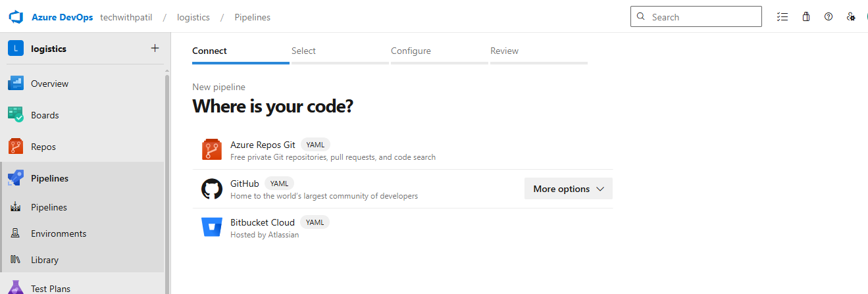This screenshot has height=294, width=868.
Task: Open the work items checklist icon
Action: coord(782,17)
